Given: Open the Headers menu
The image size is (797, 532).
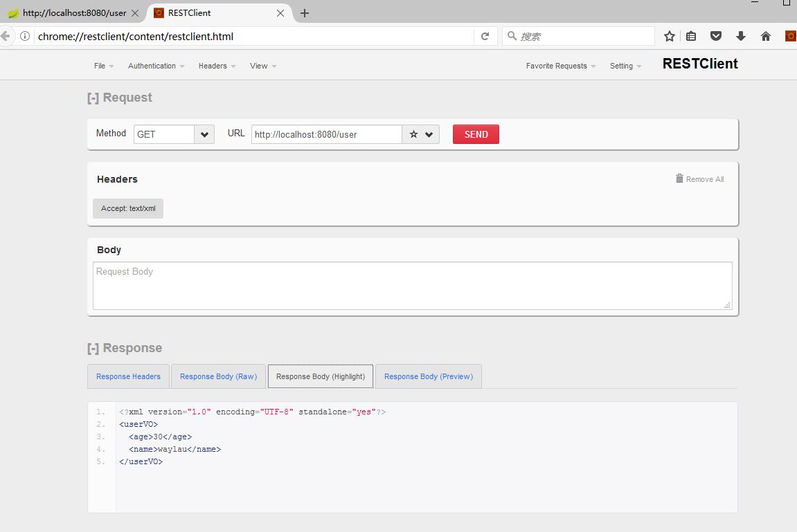Looking at the screenshot, I should tap(217, 66).
